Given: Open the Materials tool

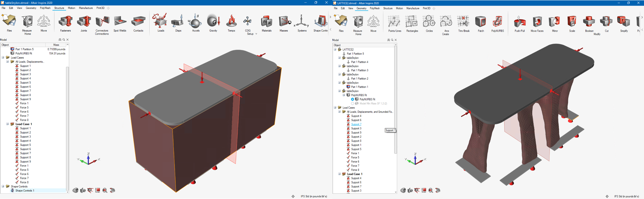Looking at the screenshot, I should click(x=267, y=23).
